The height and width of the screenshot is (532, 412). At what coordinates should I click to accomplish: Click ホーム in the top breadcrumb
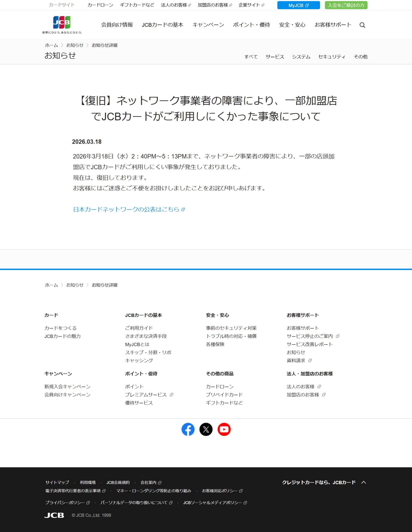point(51,45)
